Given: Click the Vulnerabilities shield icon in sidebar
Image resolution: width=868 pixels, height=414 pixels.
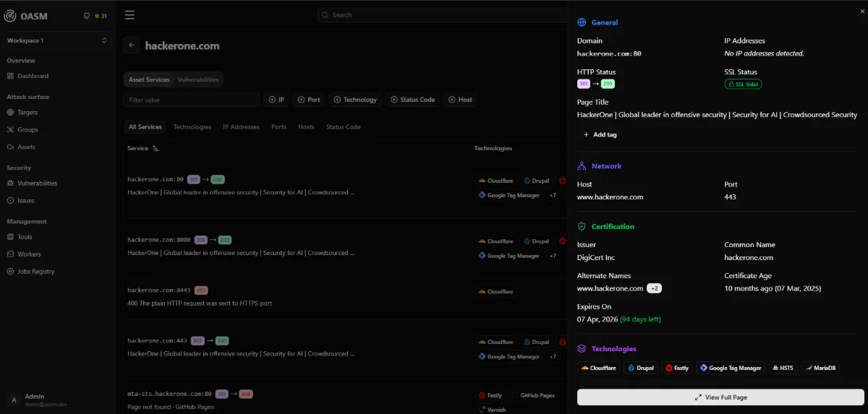Looking at the screenshot, I should [x=10, y=183].
